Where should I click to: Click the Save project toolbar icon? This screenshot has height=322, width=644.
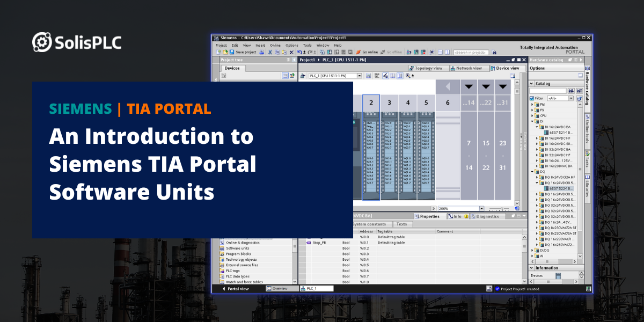[x=232, y=52]
